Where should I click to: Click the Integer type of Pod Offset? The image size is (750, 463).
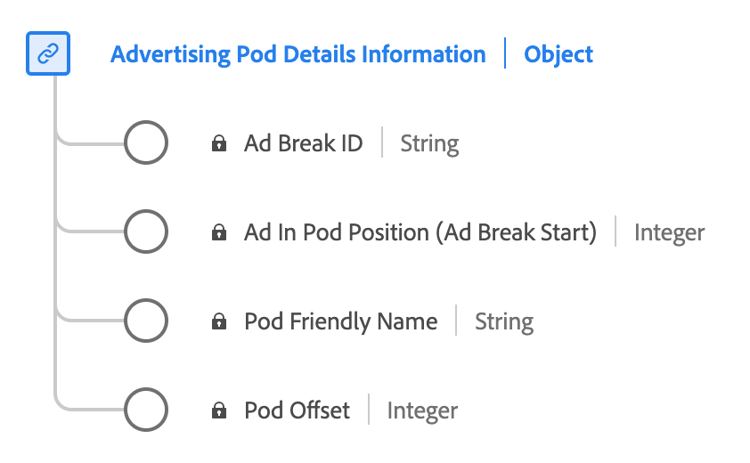click(x=422, y=410)
